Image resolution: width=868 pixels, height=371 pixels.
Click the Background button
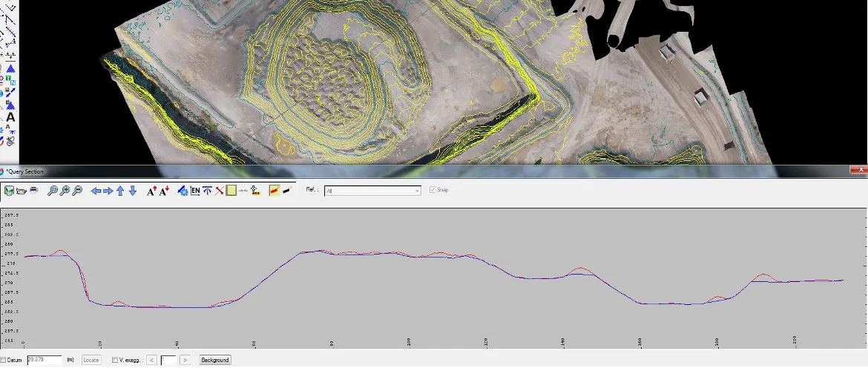click(215, 360)
